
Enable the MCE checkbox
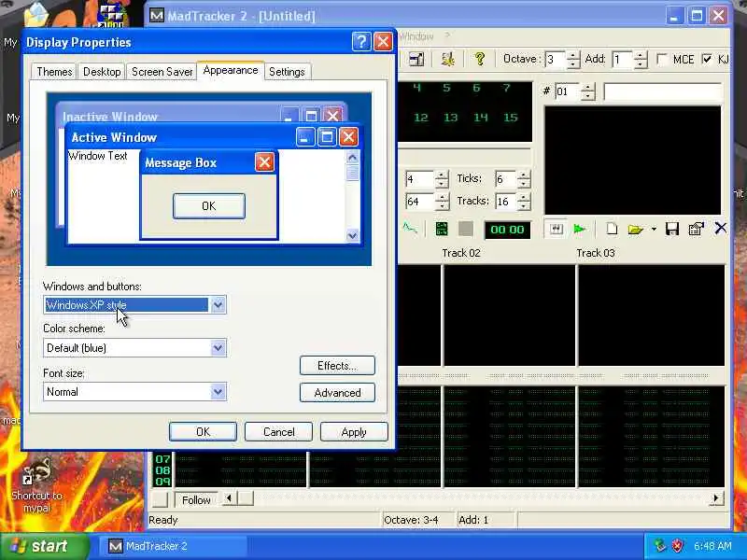pyautogui.click(x=662, y=59)
